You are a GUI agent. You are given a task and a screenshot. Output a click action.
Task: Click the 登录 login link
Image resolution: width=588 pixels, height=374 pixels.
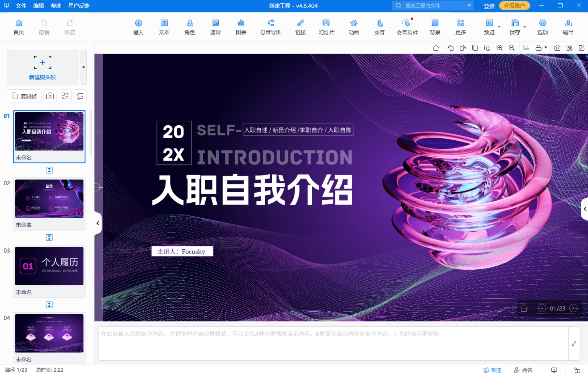[x=489, y=6]
